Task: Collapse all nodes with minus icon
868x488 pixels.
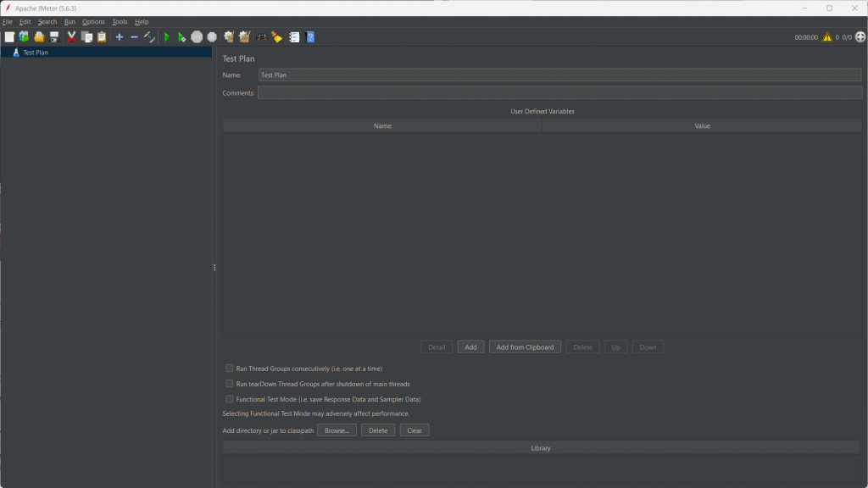Action: pos(134,37)
